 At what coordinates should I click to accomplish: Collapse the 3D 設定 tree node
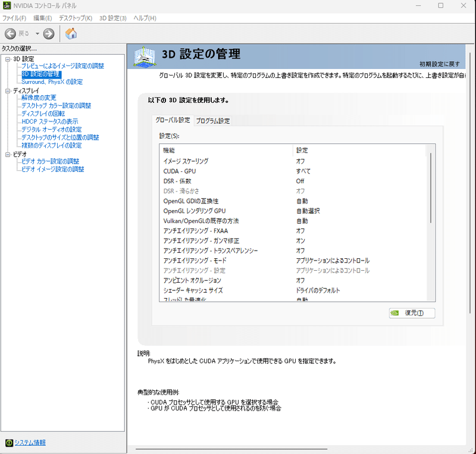[8, 59]
